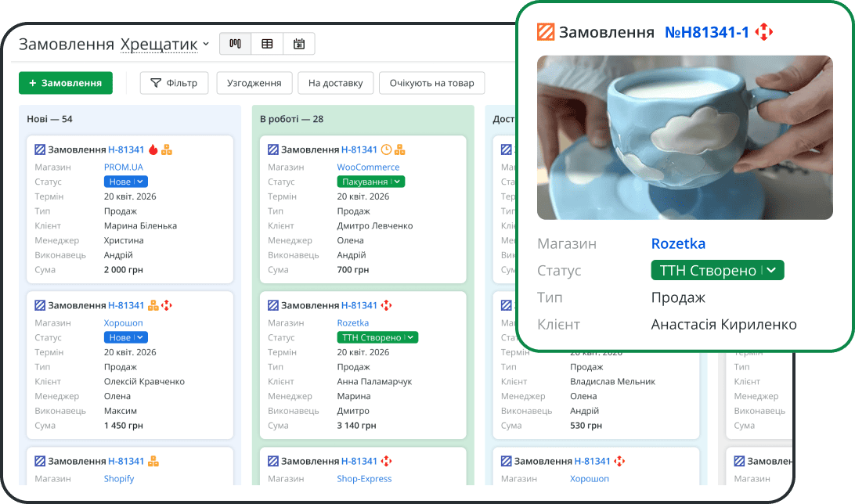This screenshot has width=855, height=504.
Task: Expand Замовлення Хрещатик location dropdown
Action: [205, 45]
